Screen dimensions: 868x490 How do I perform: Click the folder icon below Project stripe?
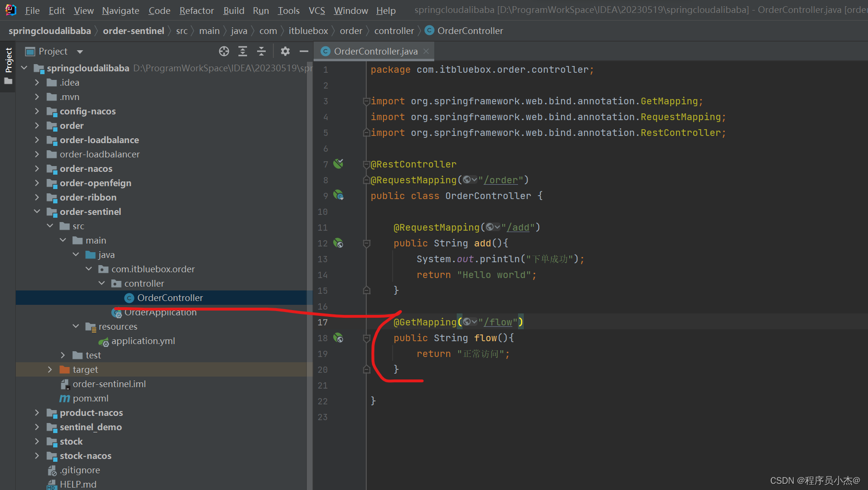point(8,81)
